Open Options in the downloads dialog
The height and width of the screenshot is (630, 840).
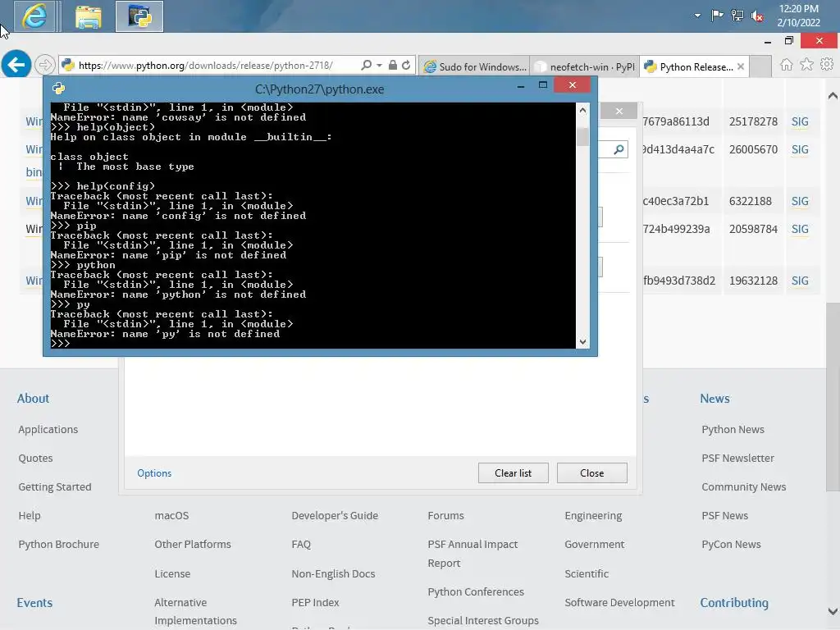click(154, 473)
